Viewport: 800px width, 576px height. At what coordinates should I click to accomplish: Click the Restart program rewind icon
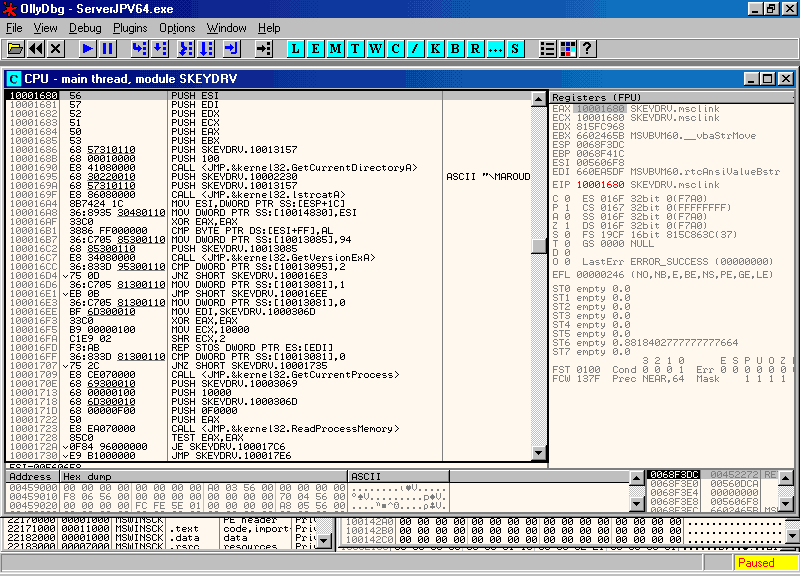point(36,48)
